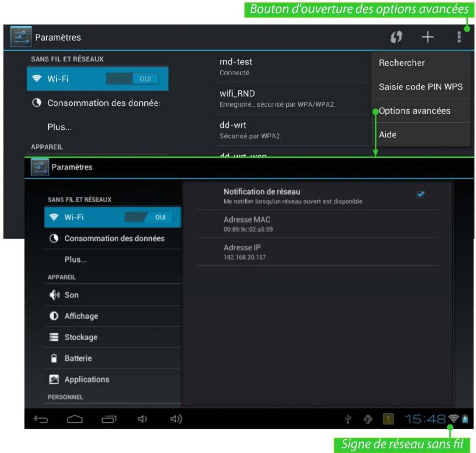Open the rnd-test connected network
476x453 pixels.
pyautogui.click(x=293, y=67)
